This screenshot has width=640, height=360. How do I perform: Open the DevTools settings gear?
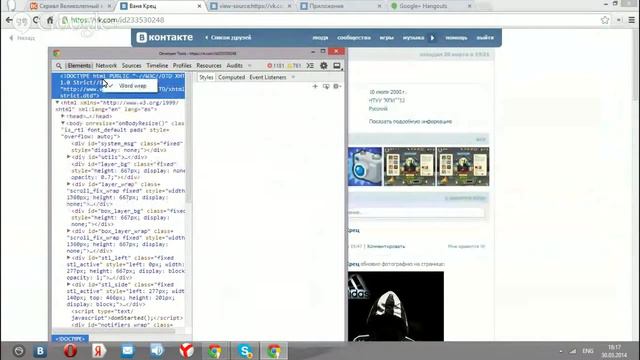pos(324,65)
